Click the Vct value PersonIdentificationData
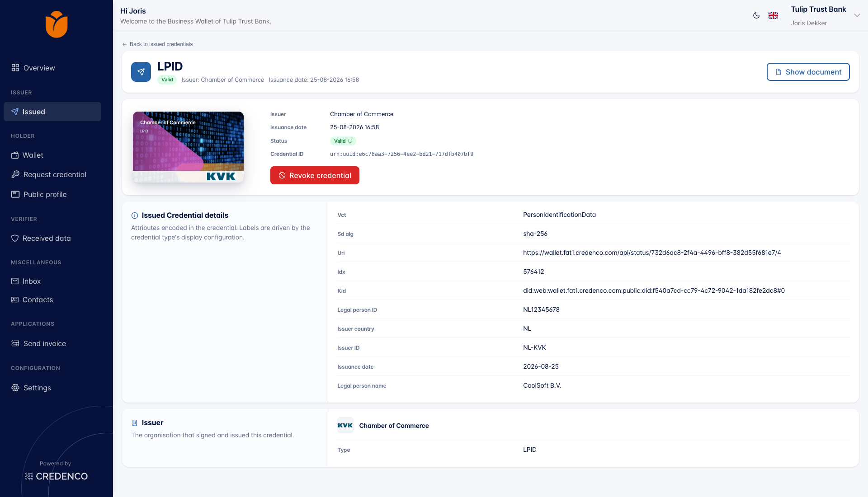The width and height of the screenshot is (868, 497). click(559, 215)
